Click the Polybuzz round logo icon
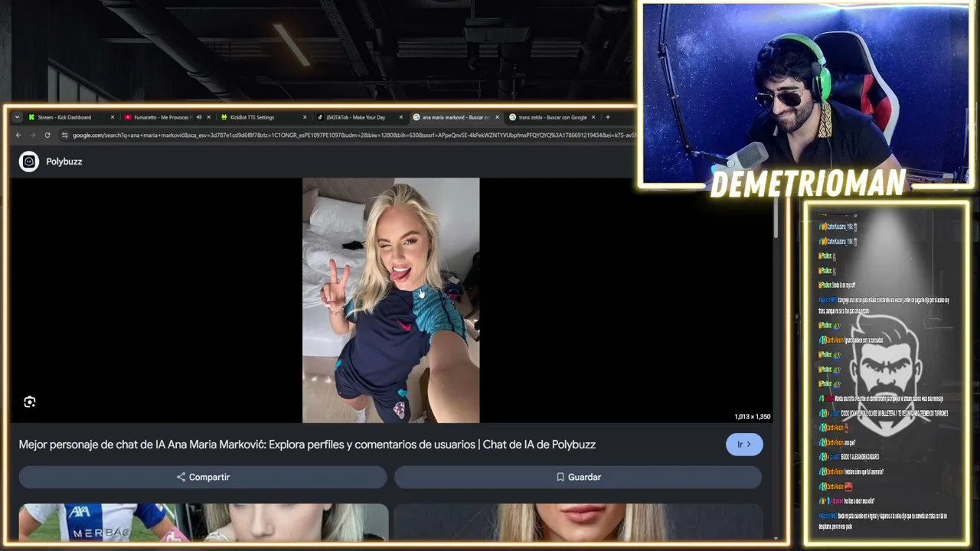The height and width of the screenshot is (551, 980). pyautogui.click(x=29, y=161)
